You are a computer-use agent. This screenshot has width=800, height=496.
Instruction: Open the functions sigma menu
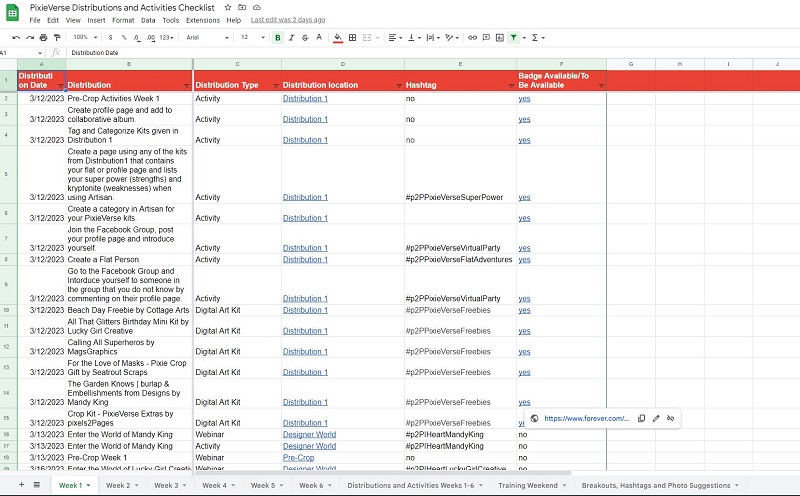pyautogui.click(x=538, y=38)
